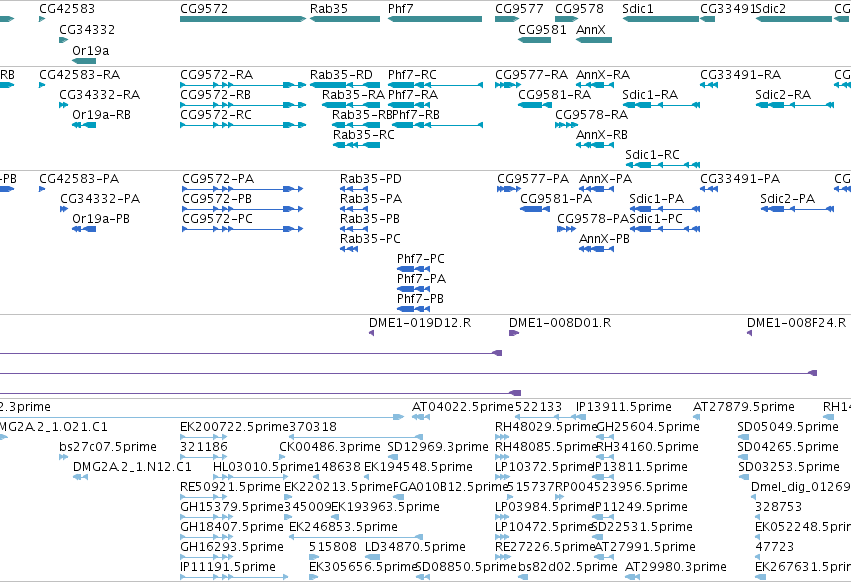851x582 pixels.
Task: Select protein Sdic2-PA
Action: (788, 199)
